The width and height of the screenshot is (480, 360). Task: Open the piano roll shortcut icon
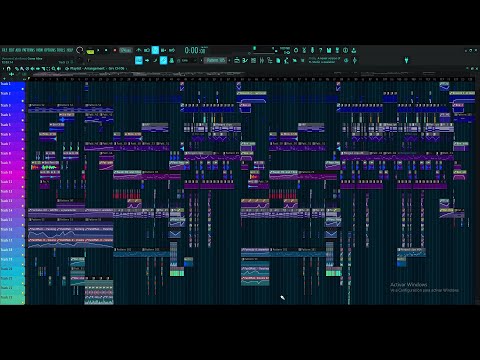(x=245, y=60)
